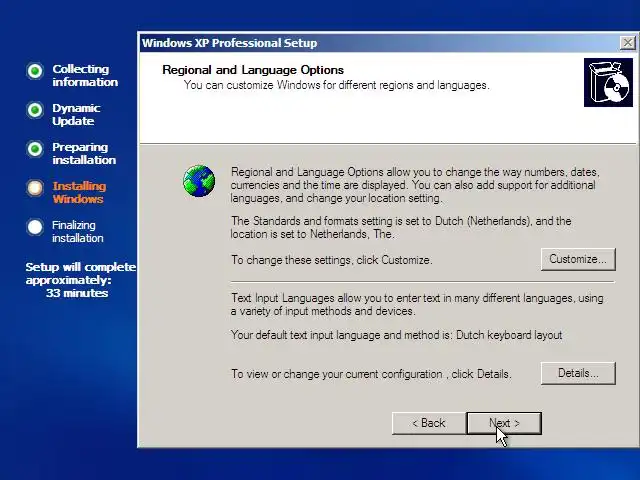
Task: Click the 'Standards and formats setting' paragraph
Action: coord(401,227)
